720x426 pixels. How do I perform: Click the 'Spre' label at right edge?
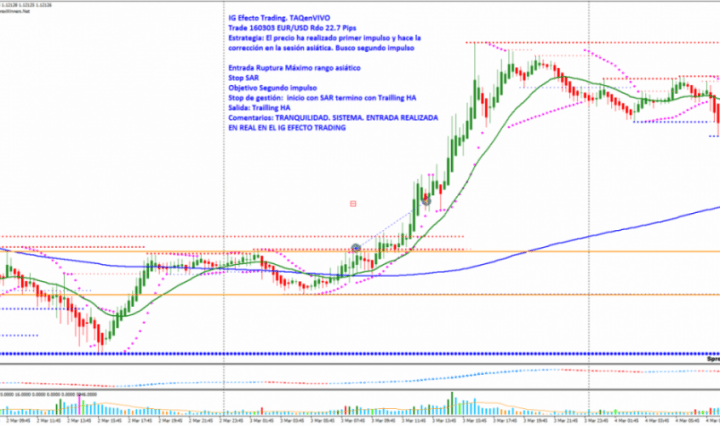point(712,358)
